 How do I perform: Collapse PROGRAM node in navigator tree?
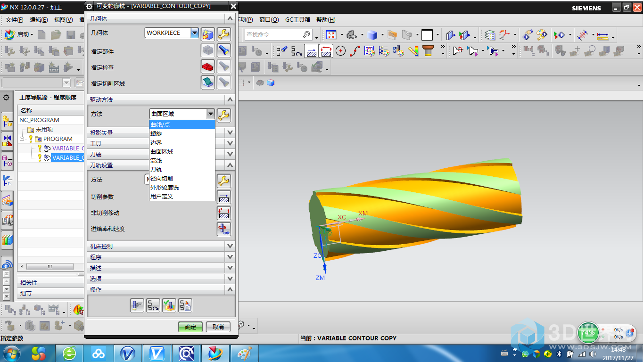coord(22,139)
